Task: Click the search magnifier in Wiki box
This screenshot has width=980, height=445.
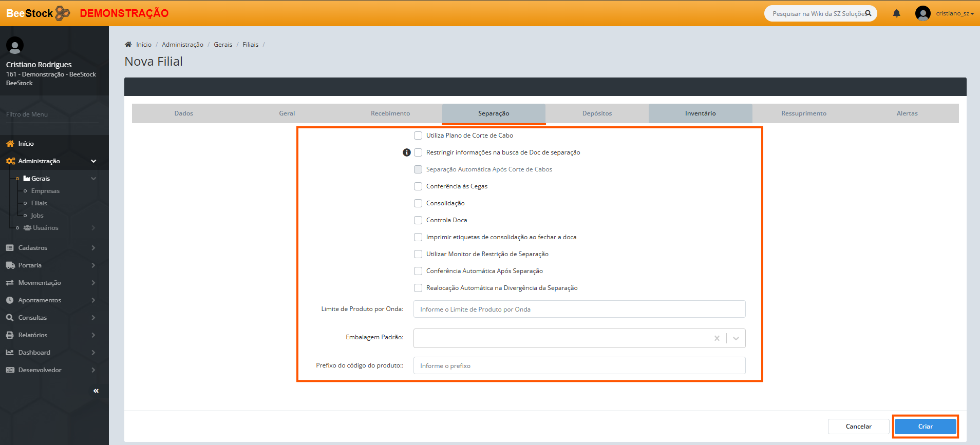Action: coord(868,13)
